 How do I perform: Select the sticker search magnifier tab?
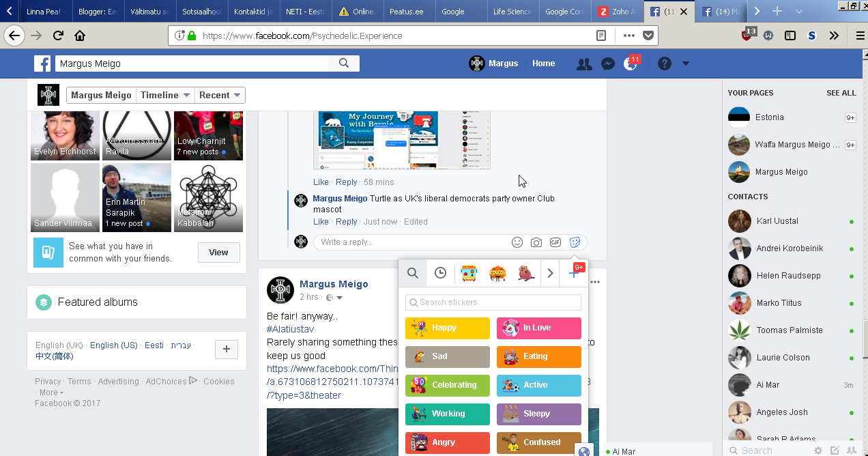point(413,273)
